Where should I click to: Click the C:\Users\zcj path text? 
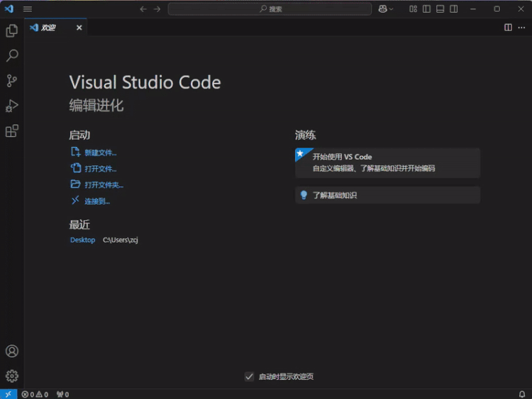121,240
